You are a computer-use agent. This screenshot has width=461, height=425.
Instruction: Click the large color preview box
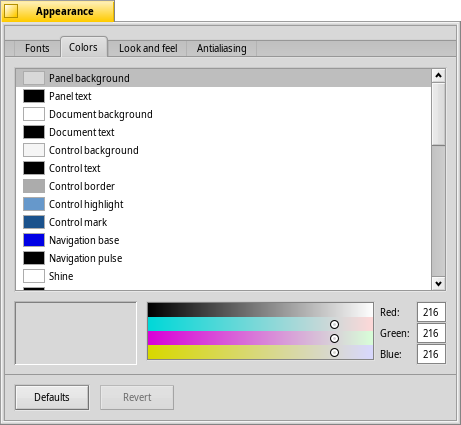click(x=76, y=333)
